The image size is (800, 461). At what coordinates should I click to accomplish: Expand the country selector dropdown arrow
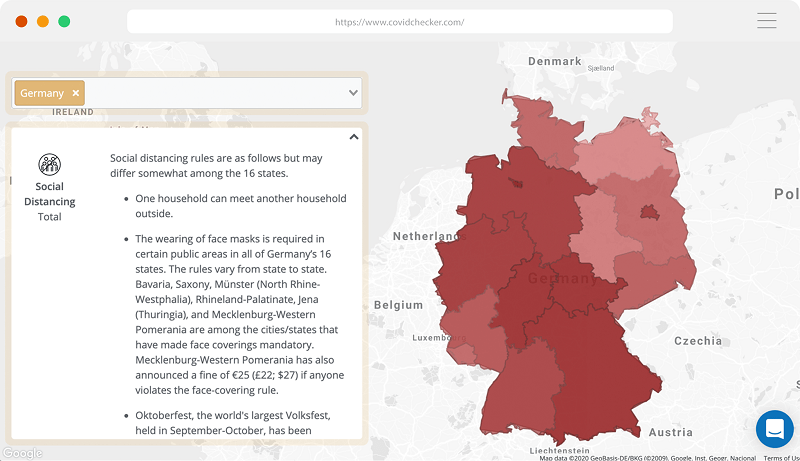pos(353,93)
